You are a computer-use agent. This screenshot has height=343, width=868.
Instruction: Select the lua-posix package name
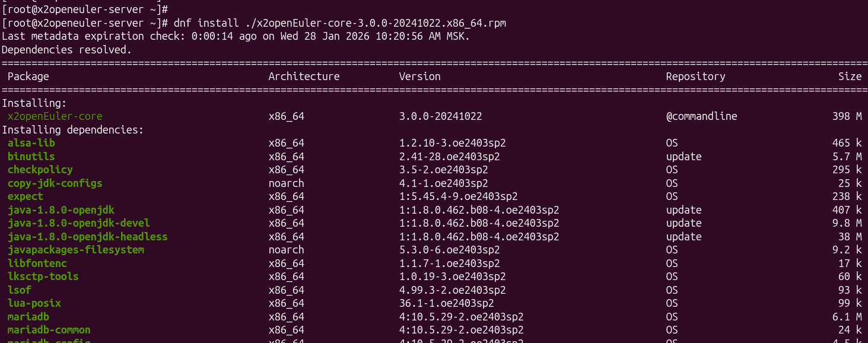pos(34,303)
